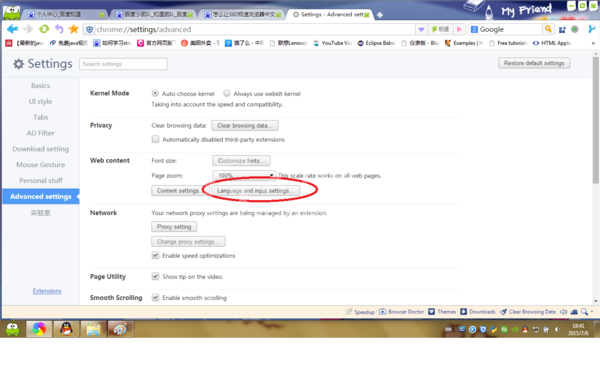Click the Proxy setting button

[174, 227]
